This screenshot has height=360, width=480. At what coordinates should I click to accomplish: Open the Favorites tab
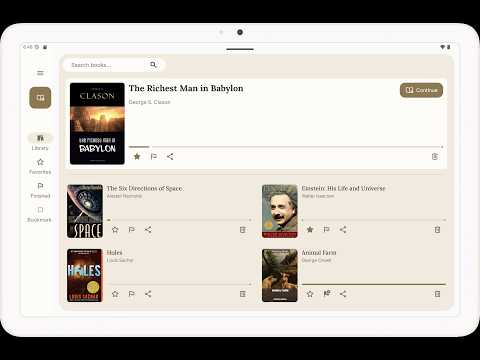click(x=40, y=166)
